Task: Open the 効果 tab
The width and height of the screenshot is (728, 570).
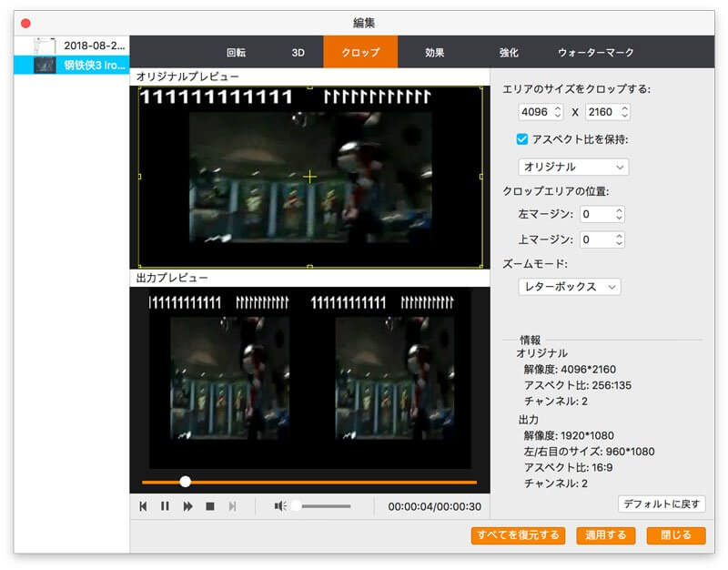Action: (x=435, y=52)
